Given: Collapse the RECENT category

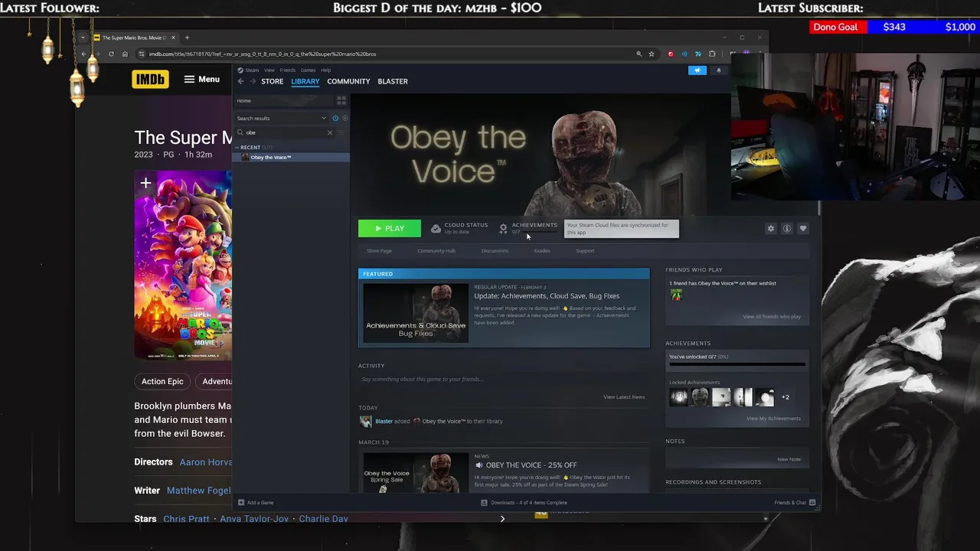Looking at the screenshot, I should [x=250, y=147].
